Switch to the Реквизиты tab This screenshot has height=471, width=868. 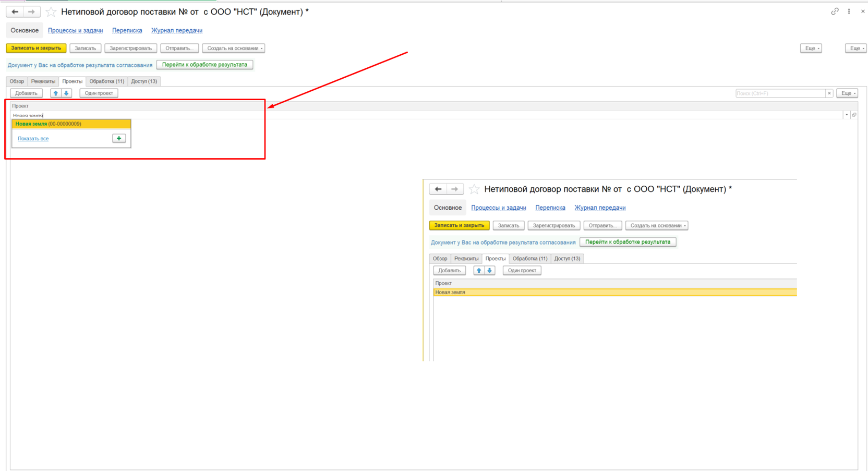click(43, 81)
